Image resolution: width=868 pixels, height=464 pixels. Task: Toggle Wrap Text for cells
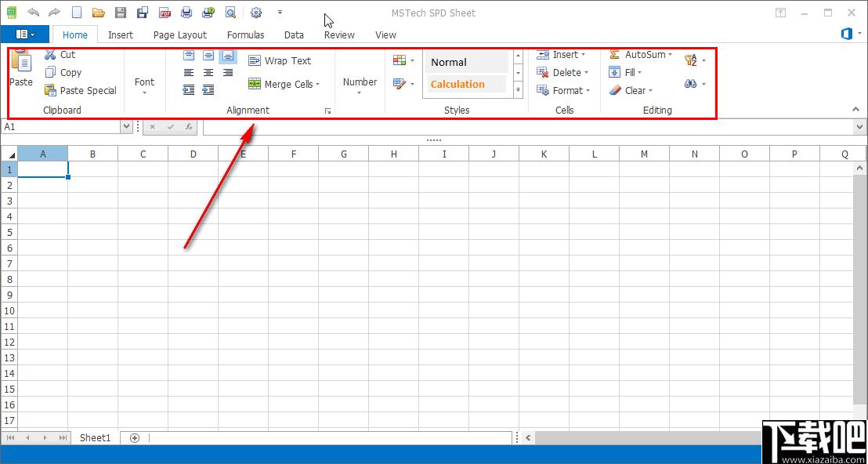(280, 61)
